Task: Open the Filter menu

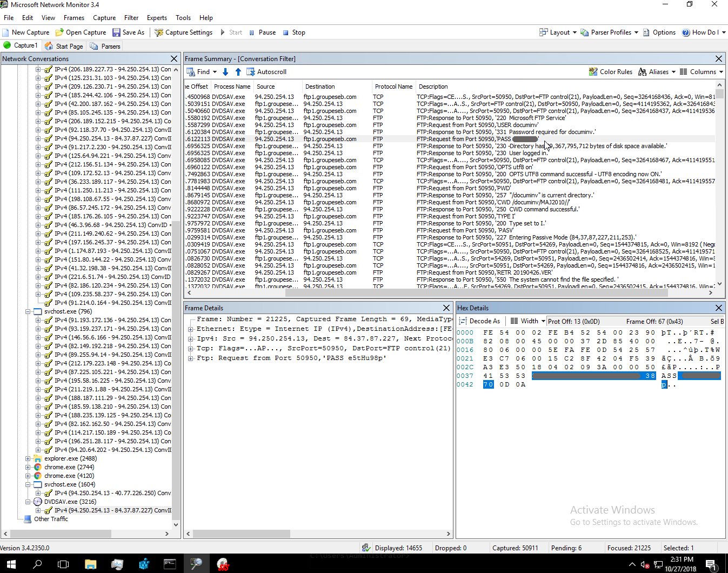Action: (131, 18)
